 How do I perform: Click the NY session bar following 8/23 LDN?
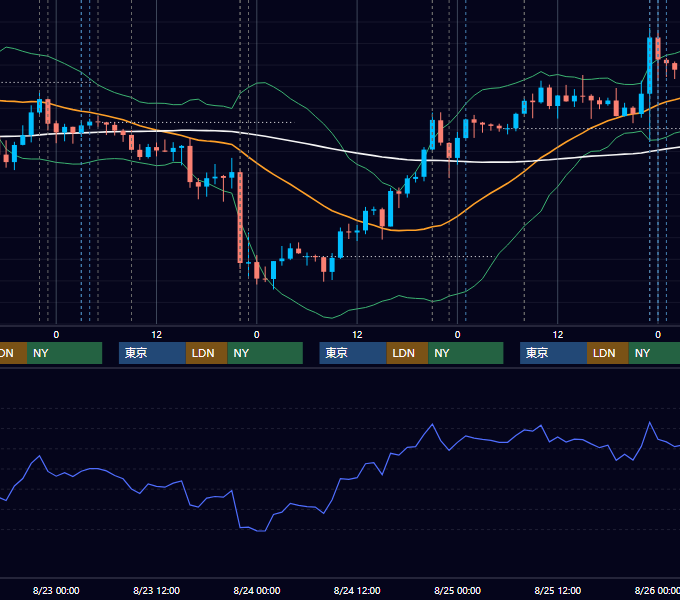265,353
